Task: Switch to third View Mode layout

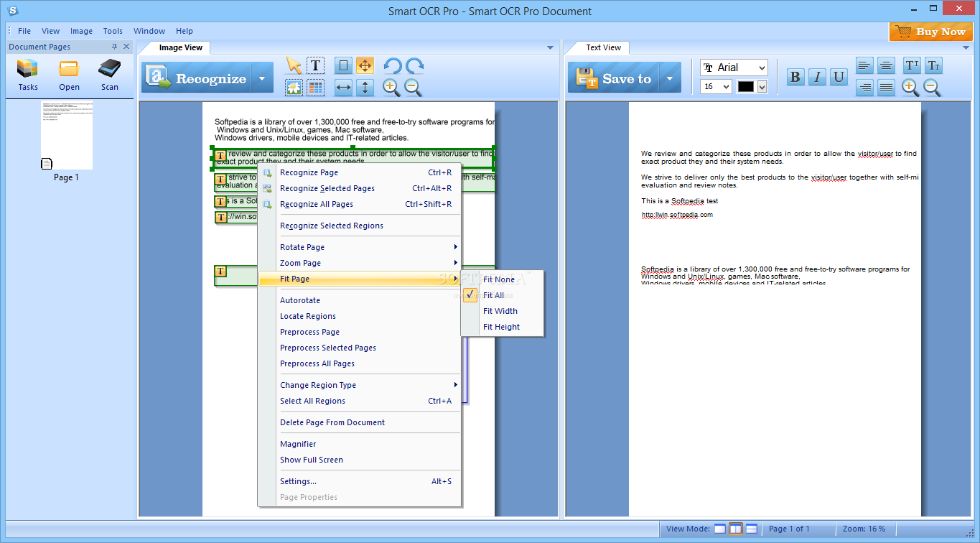Action: [x=752, y=529]
